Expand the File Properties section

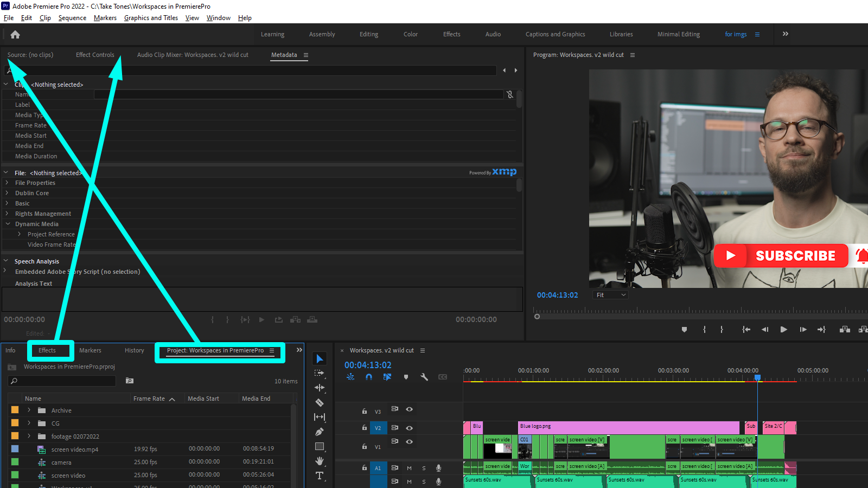[7, 183]
